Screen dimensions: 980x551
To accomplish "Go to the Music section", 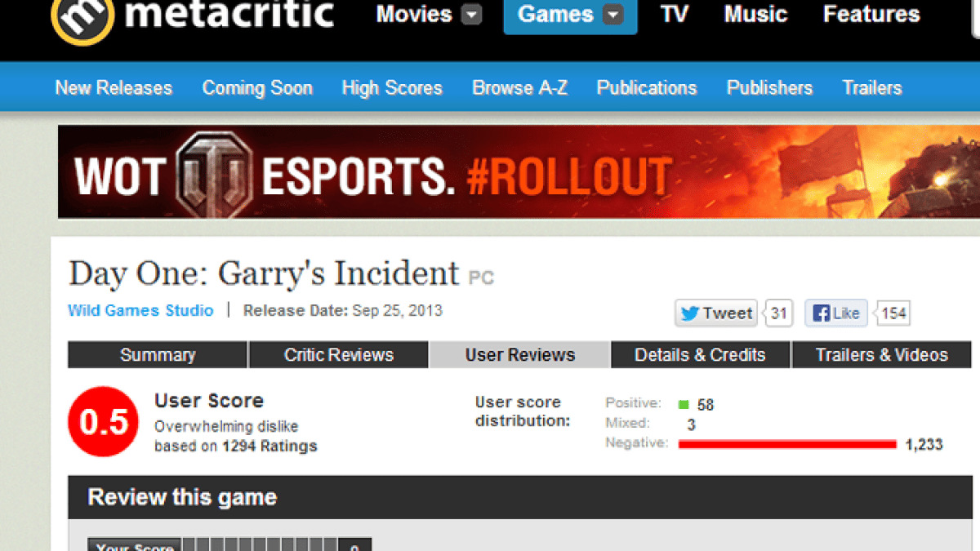I will click(x=756, y=14).
